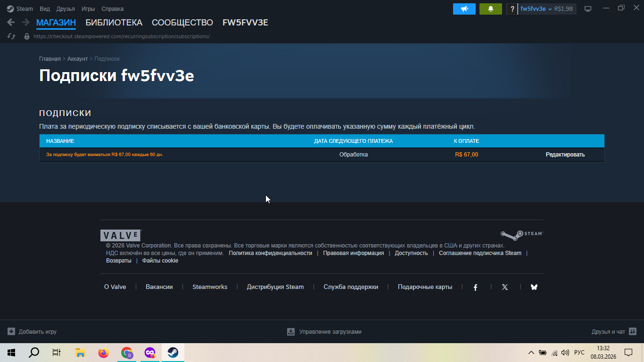Click the downloads manager icon

[291, 331]
